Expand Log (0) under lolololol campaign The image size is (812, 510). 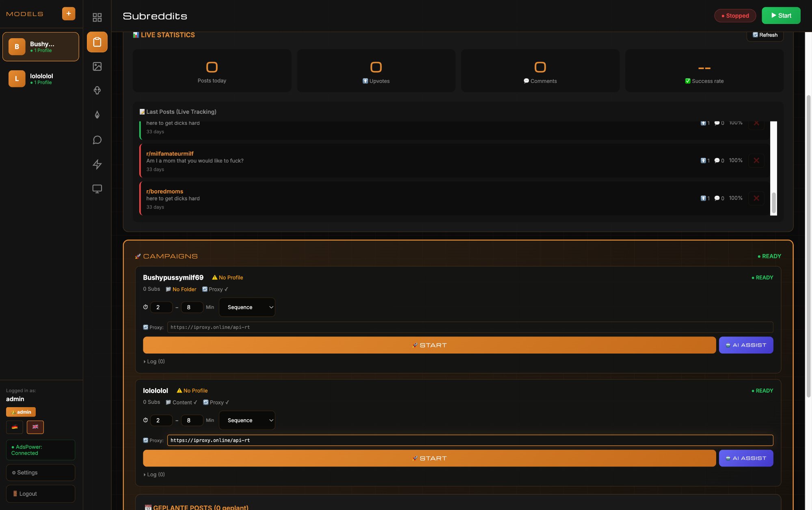pos(154,474)
